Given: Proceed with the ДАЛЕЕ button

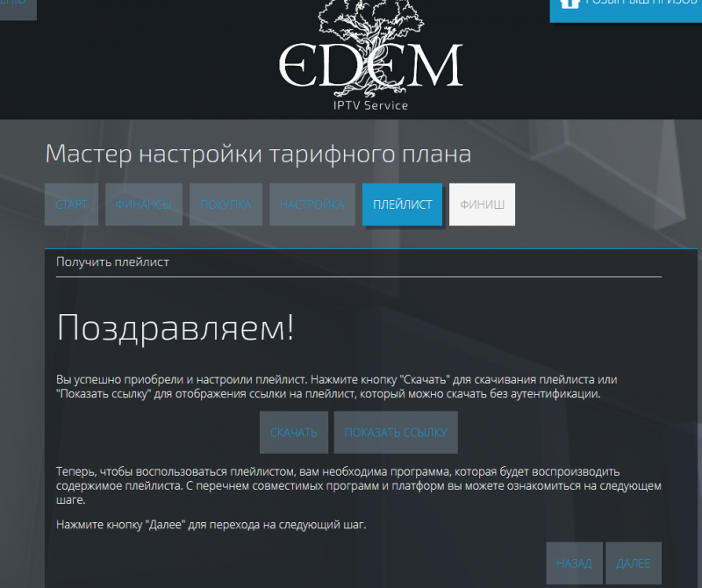Looking at the screenshot, I should point(634,563).
